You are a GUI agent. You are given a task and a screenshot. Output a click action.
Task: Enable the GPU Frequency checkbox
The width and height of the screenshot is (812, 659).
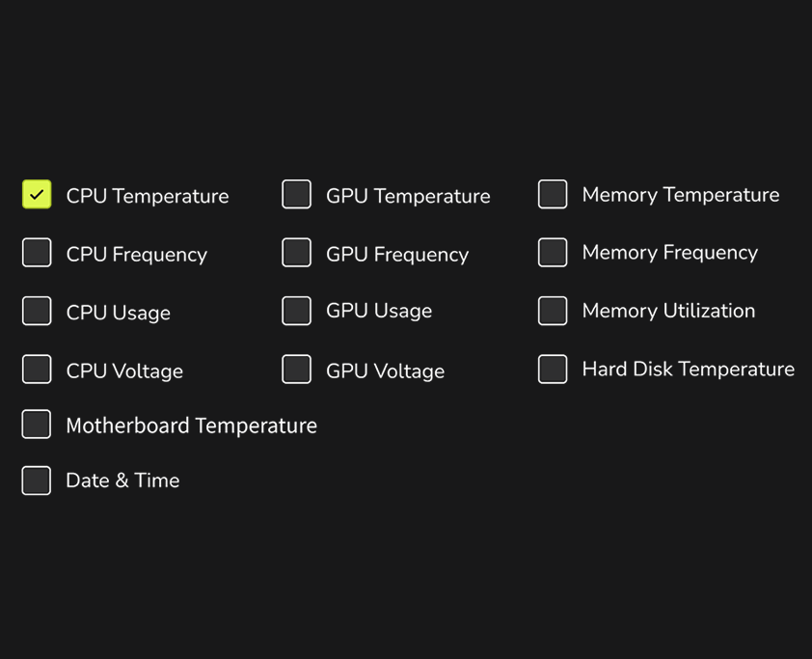coord(296,253)
